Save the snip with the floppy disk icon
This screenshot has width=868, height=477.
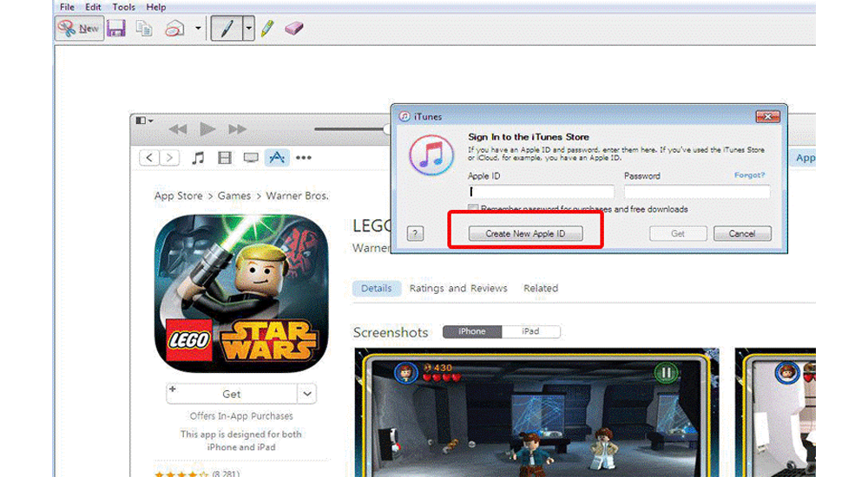click(x=116, y=29)
